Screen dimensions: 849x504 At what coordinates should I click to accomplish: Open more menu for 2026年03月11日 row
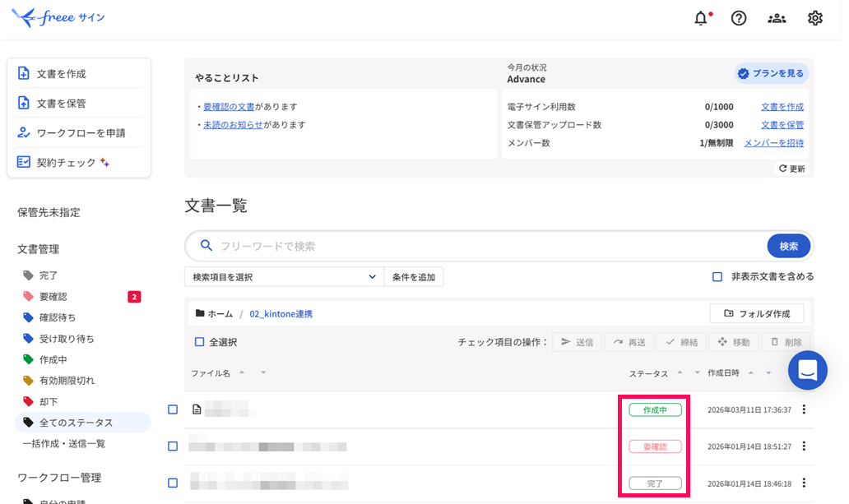[x=804, y=409]
